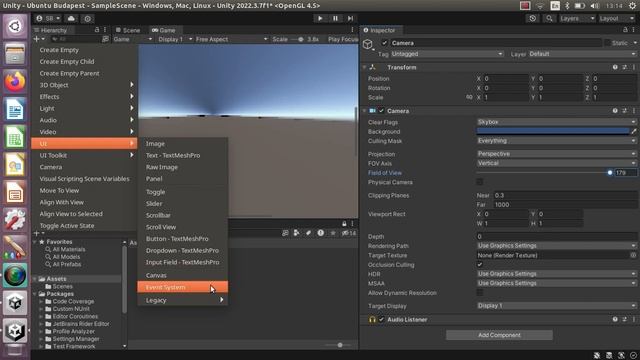The image size is (640, 360).
Task: Switch to the Scene tab
Action: coord(128,30)
